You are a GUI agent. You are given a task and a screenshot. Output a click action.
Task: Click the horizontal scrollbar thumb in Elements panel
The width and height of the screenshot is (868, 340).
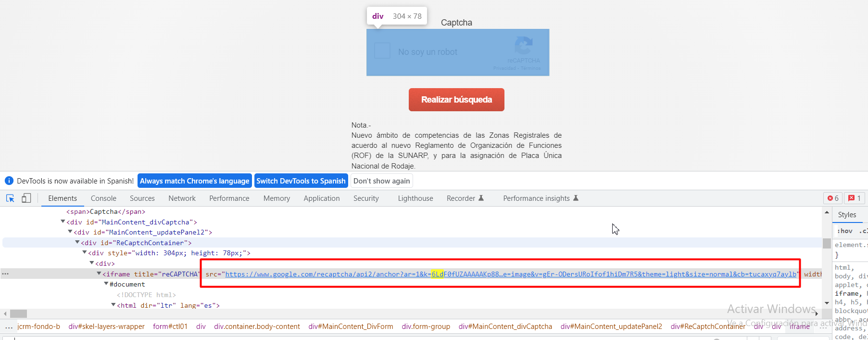coord(18,314)
